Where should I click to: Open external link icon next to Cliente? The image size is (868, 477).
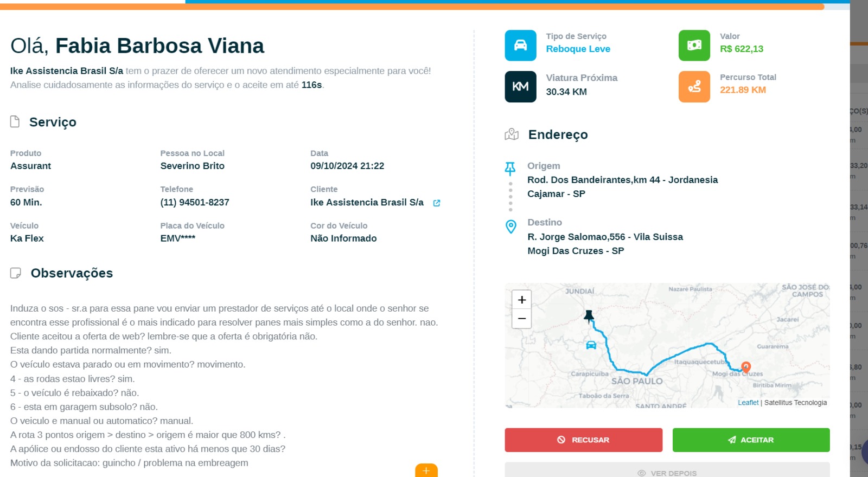point(437,203)
